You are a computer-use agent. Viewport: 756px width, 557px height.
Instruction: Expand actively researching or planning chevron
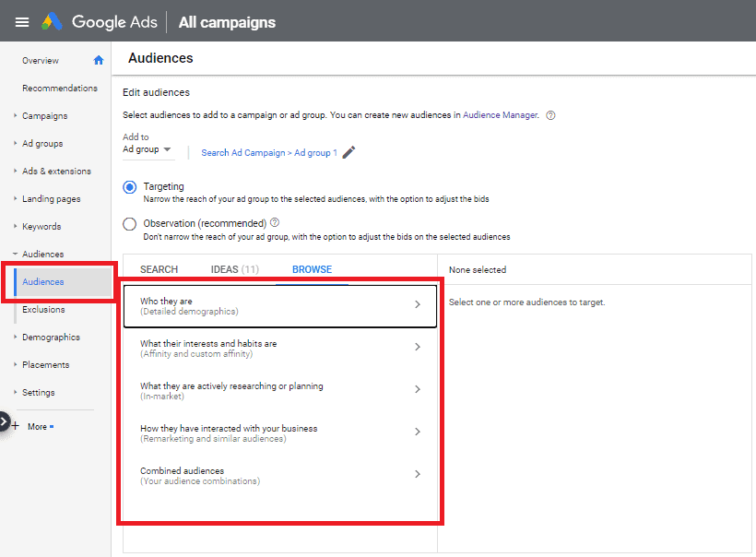[418, 389]
